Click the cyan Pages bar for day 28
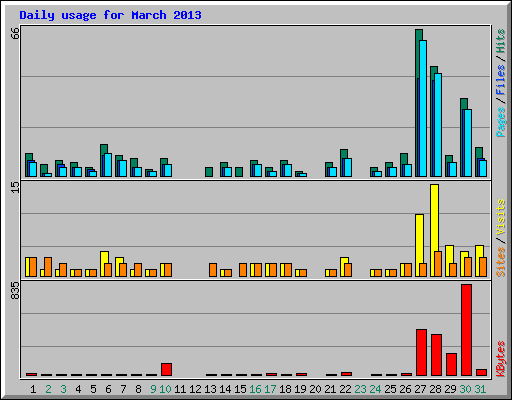512x400 pixels. click(x=438, y=125)
